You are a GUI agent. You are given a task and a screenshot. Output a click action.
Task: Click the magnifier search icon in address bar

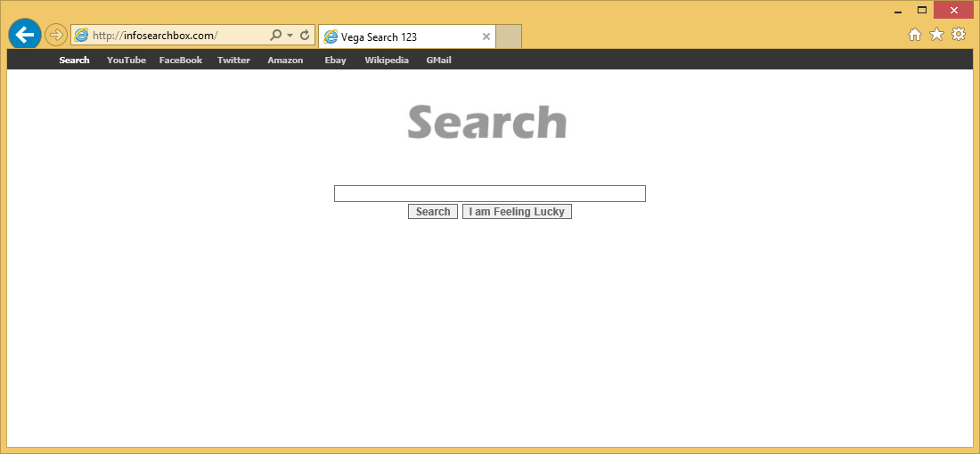[275, 36]
